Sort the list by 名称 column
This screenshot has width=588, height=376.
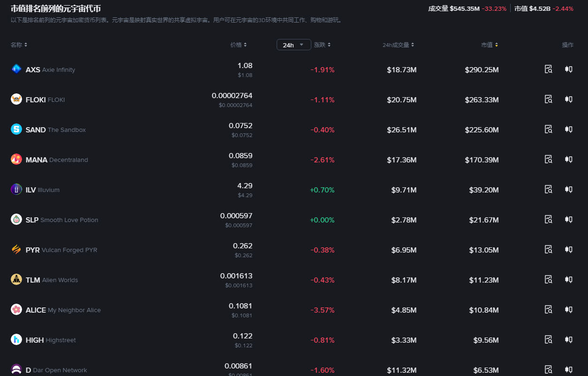click(19, 45)
